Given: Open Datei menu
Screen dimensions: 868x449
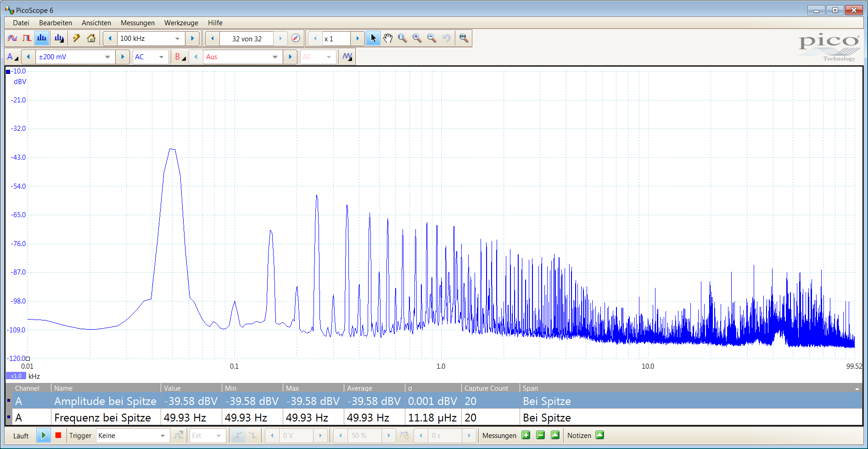Looking at the screenshot, I should pos(21,22).
